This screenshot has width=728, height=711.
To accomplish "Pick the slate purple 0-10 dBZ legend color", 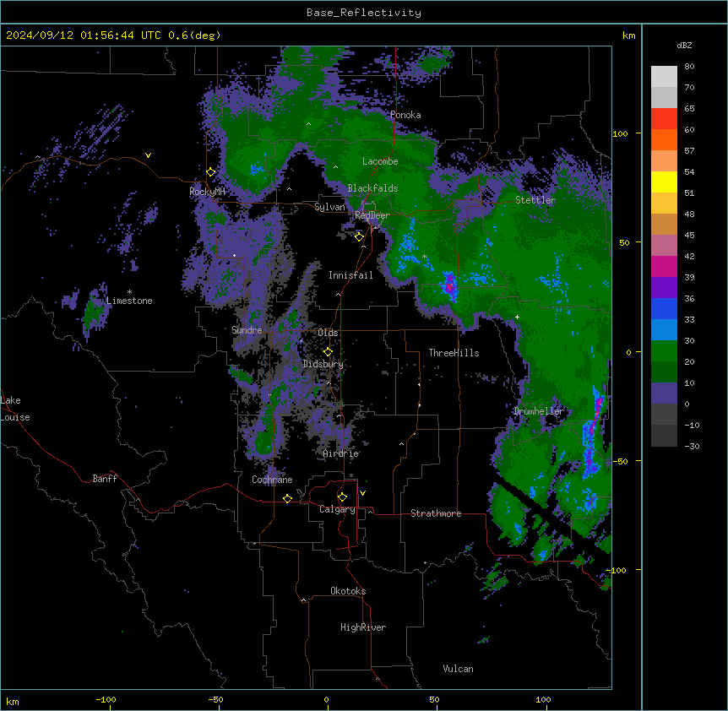I will [x=664, y=393].
